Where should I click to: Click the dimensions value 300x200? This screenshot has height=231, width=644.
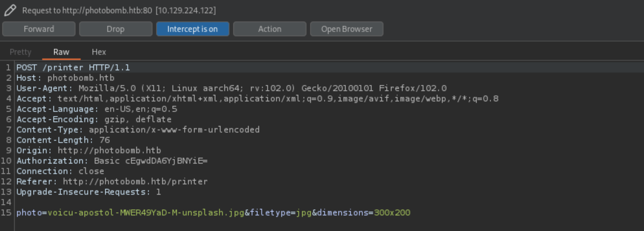click(392, 213)
